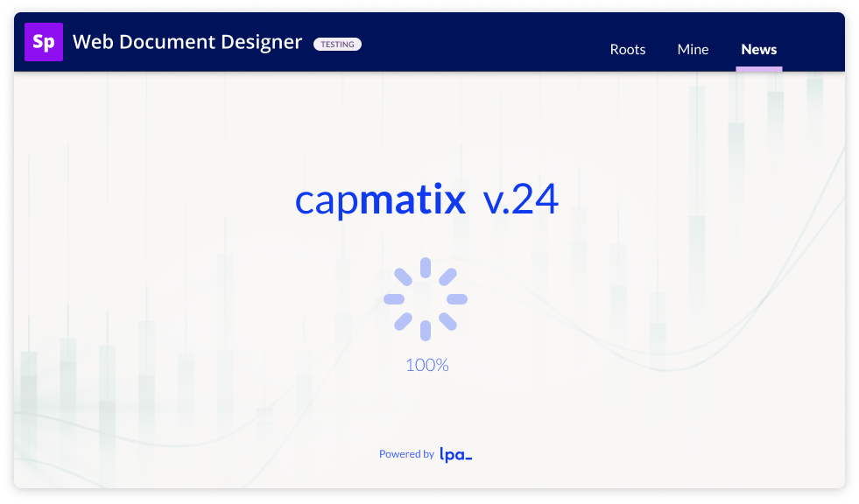Click the lpa_ logo
Image resolution: width=859 pixels, height=504 pixels.
[456, 455]
